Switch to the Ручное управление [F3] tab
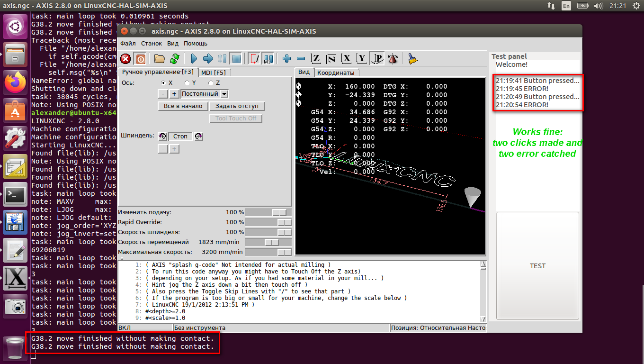This screenshot has width=644, height=364. point(158,72)
